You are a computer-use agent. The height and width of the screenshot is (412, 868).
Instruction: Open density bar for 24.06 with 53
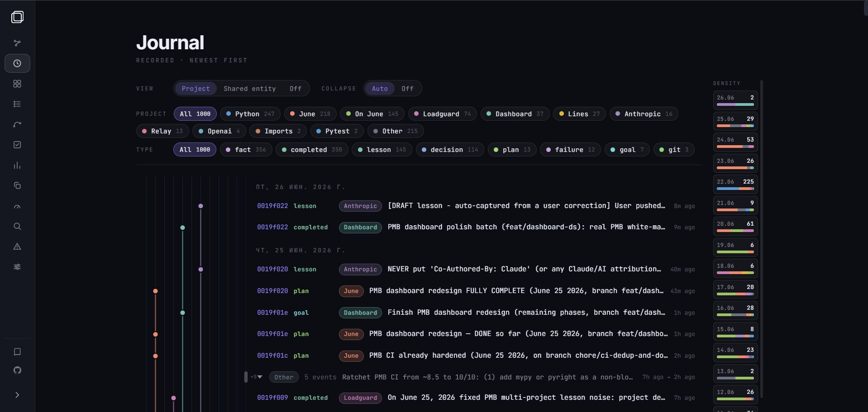click(735, 142)
